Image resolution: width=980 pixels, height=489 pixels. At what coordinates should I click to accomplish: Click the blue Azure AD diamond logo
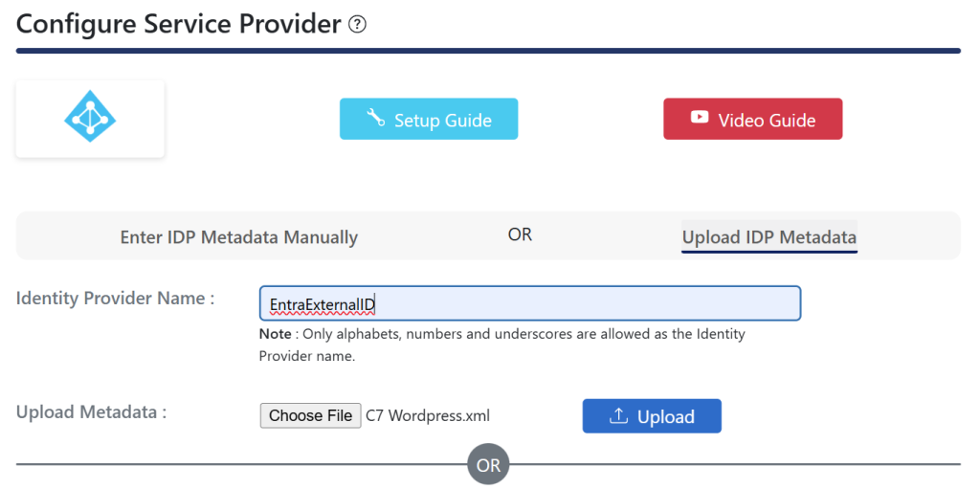coord(90,117)
